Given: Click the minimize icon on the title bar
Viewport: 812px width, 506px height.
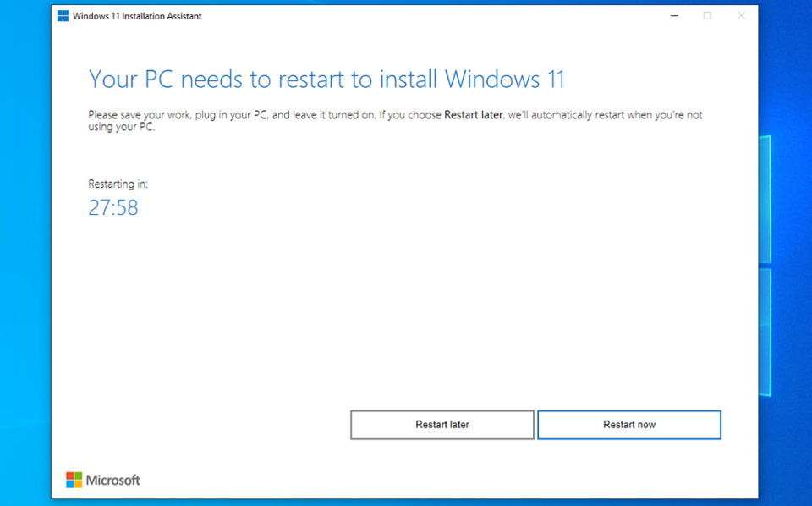Looking at the screenshot, I should [674, 15].
